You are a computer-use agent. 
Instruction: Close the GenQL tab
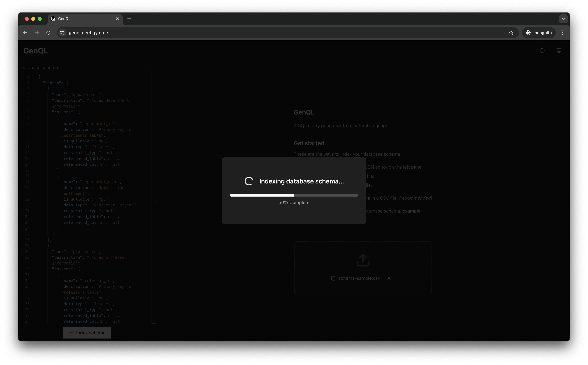click(117, 19)
